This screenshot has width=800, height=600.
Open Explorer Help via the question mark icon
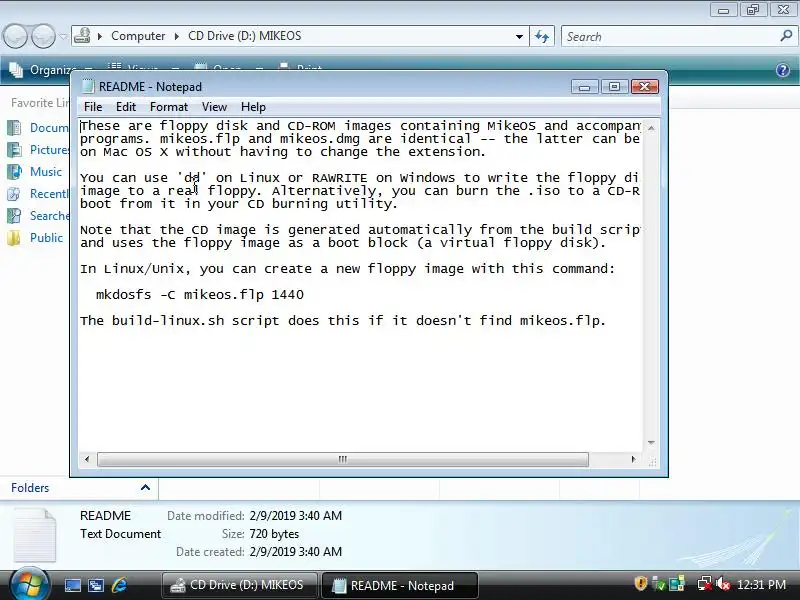pos(783,70)
